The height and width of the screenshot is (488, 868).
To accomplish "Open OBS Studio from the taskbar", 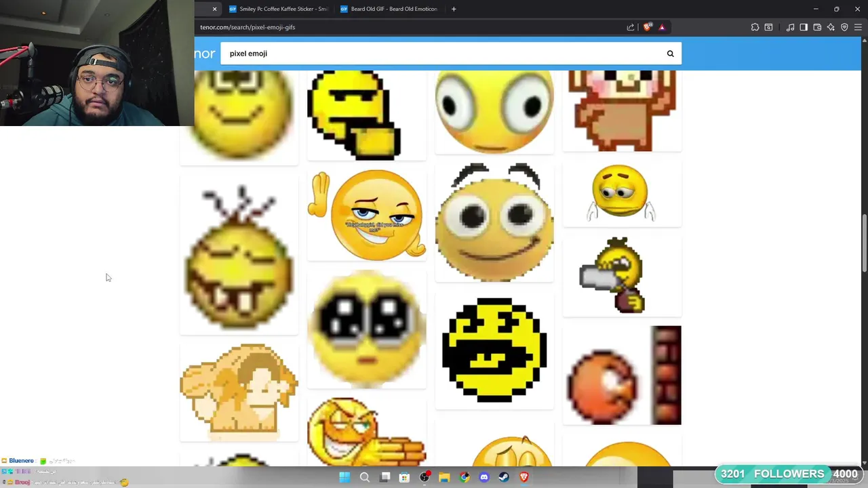I will (x=425, y=477).
